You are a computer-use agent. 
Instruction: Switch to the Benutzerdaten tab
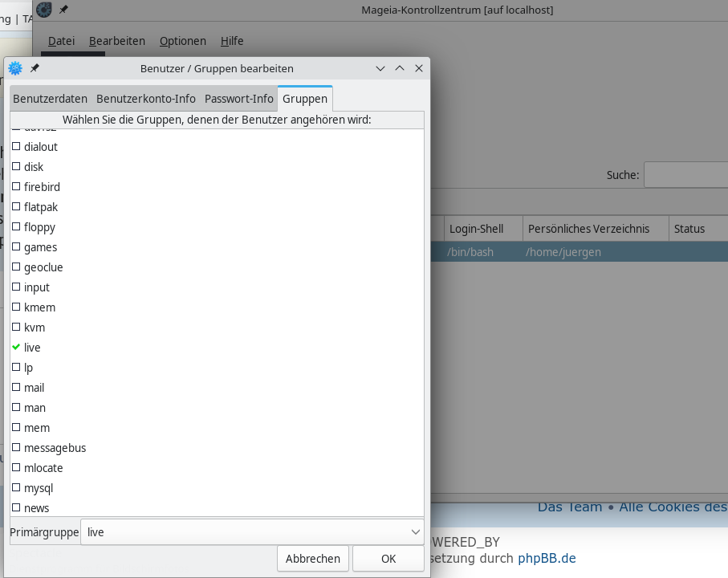[x=50, y=99]
